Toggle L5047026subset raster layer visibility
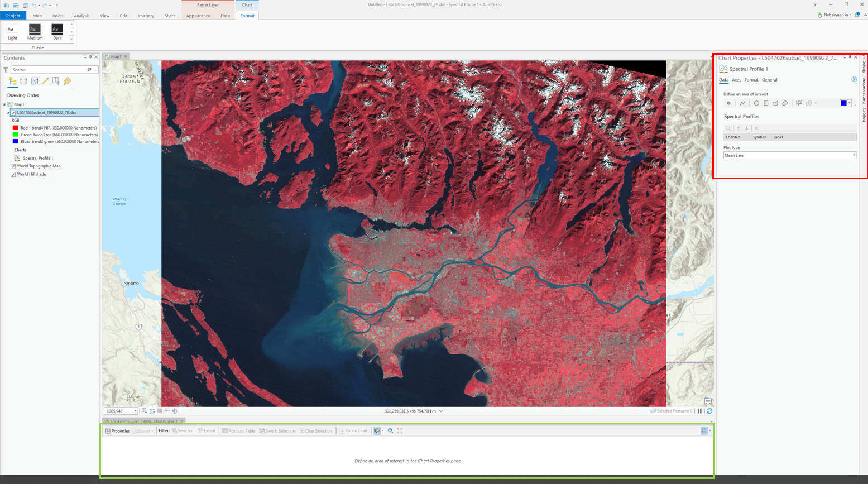The height and width of the screenshot is (484, 868). [13, 113]
